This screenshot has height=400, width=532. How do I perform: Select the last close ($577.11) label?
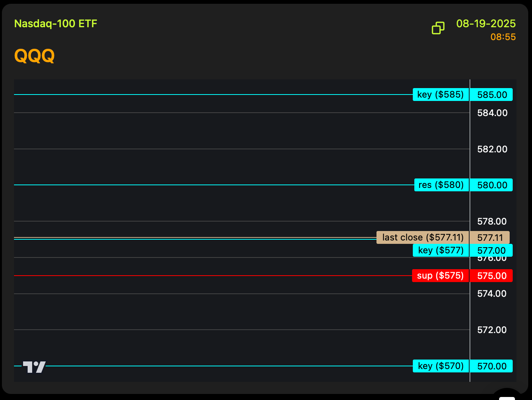pyautogui.click(x=423, y=237)
